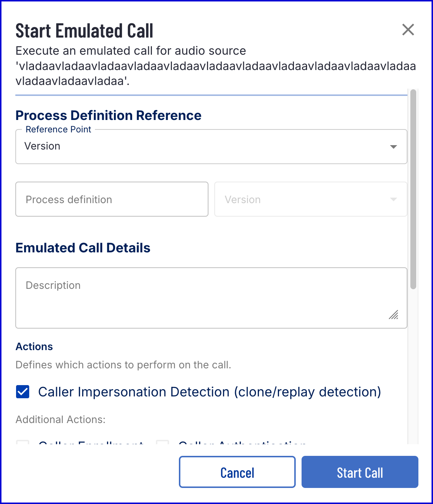Click the Caller Impersonation Detection label text
This screenshot has width=433, height=504.
(x=210, y=392)
